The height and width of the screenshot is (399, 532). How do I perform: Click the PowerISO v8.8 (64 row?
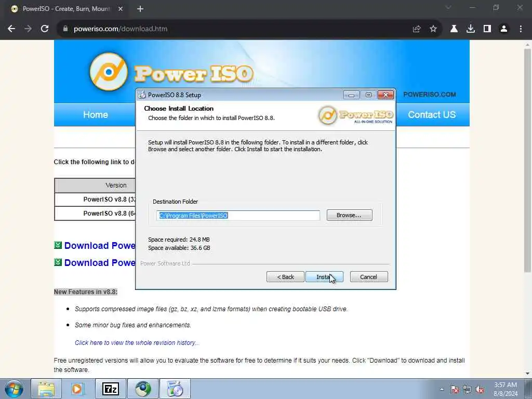coord(95,214)
